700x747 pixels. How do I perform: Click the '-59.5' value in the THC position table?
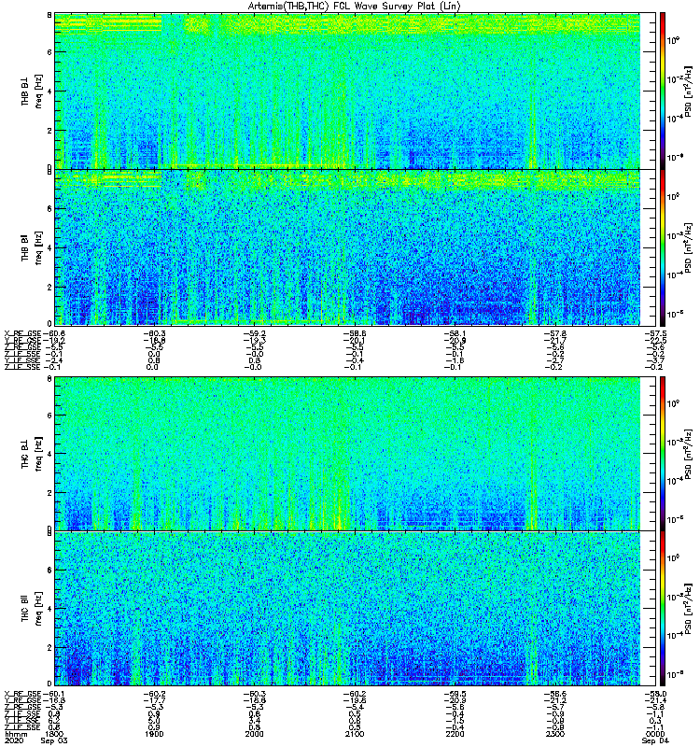(x=455, y=694)
